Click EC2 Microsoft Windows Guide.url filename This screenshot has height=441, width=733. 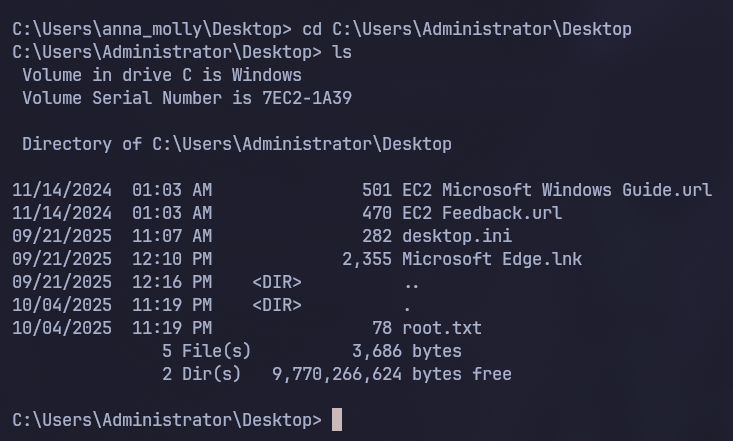556,190
